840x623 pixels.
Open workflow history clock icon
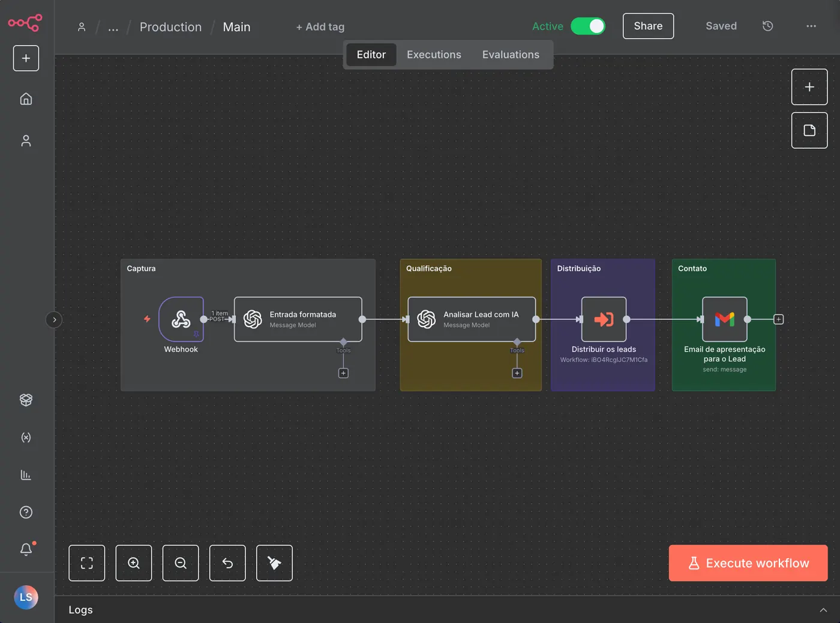[x=767, y=26]
